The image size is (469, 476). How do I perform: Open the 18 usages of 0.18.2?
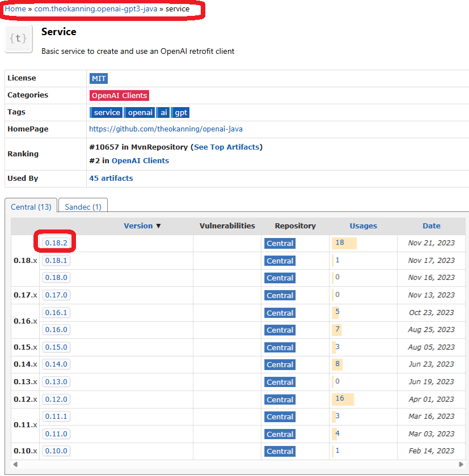(340, 243)
